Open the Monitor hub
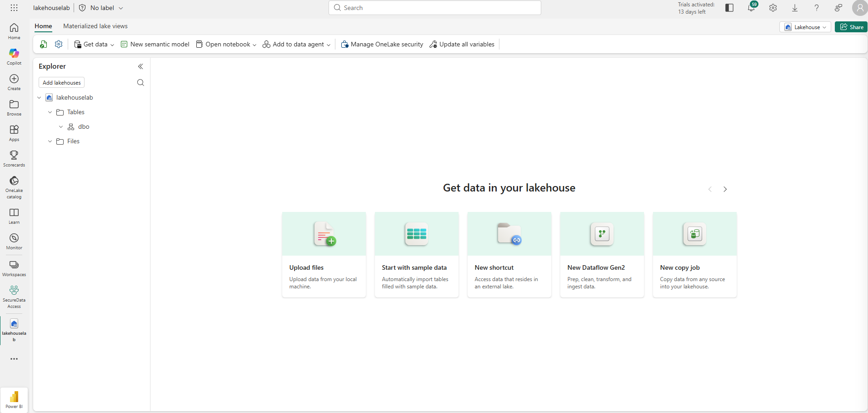The image size is (868, 413). (x=14, y=241)
